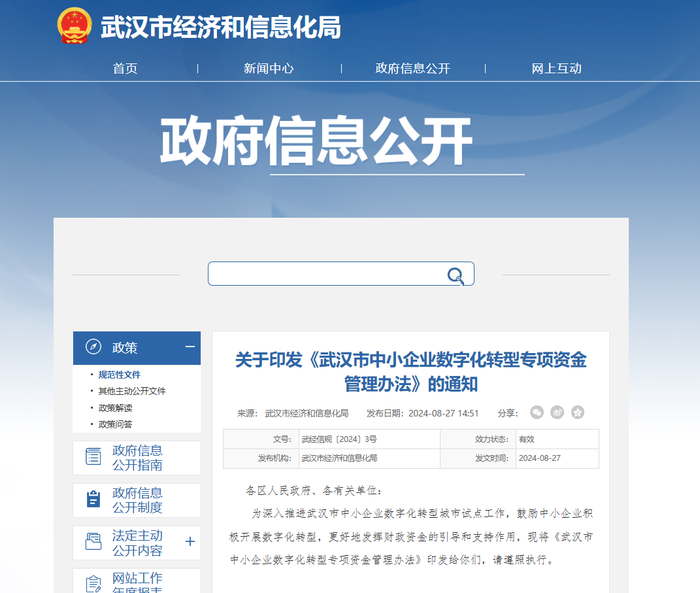
Task: Share article via Weibo icon
Action: click(557, 413)
